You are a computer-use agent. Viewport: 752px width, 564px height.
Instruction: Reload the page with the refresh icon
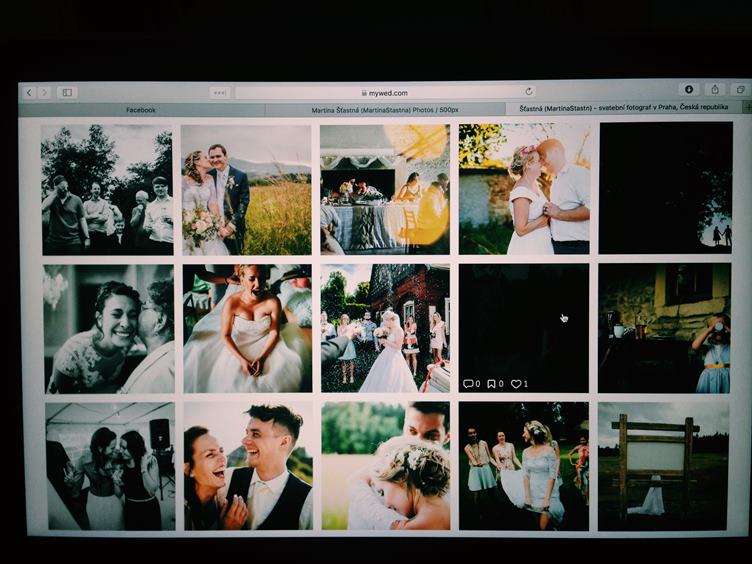point(529,91)
